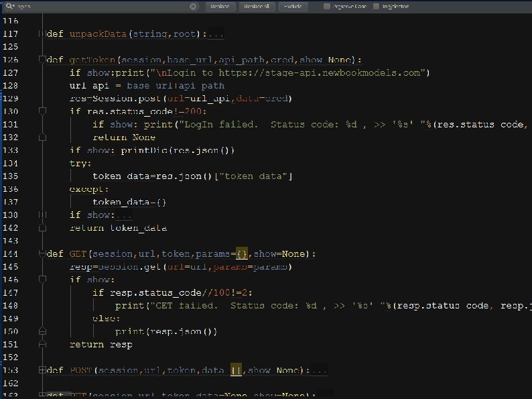Click the function name unpackData
The height and width of the screenshot is (399, 532).
pyautogui.click(x=98, y=34)
